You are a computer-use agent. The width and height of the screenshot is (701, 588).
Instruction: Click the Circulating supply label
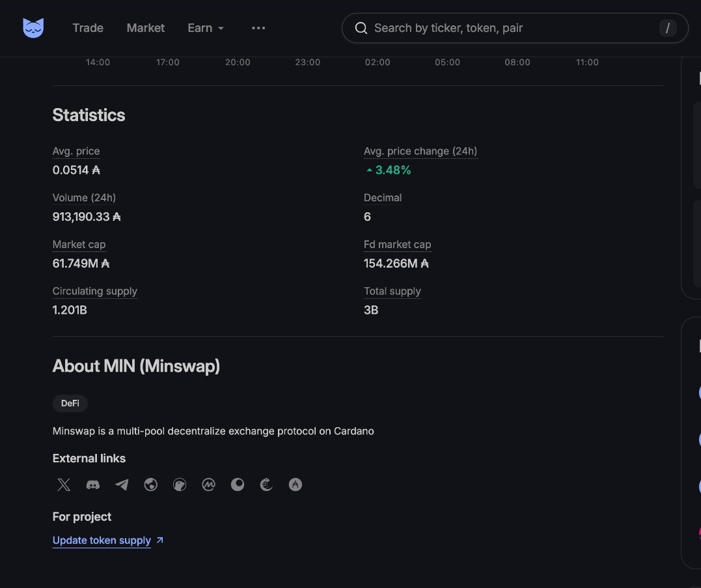coord(95,291)
